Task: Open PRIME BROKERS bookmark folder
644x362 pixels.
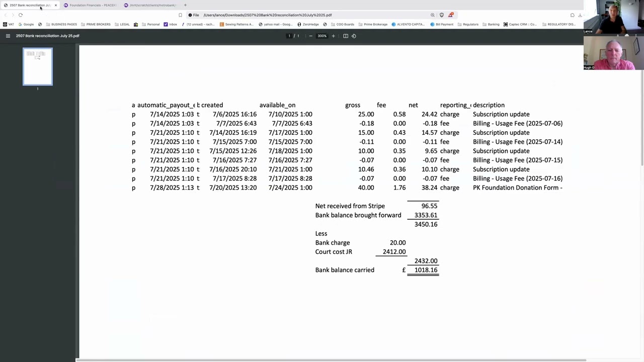Action: tap(96, 24)
